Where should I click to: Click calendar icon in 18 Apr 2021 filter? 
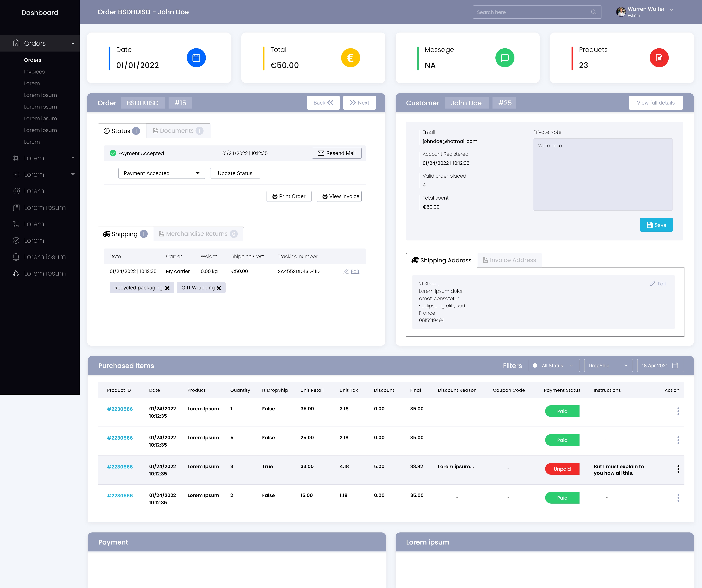[x=675, y=365]
